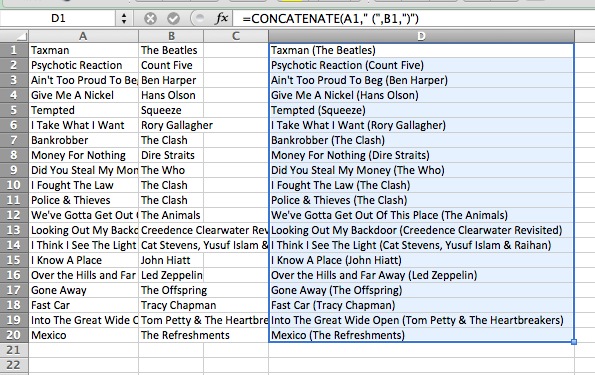Click the confirm entry checkmark icon
This screenshot has height=375, width=595.
(173, 18)
